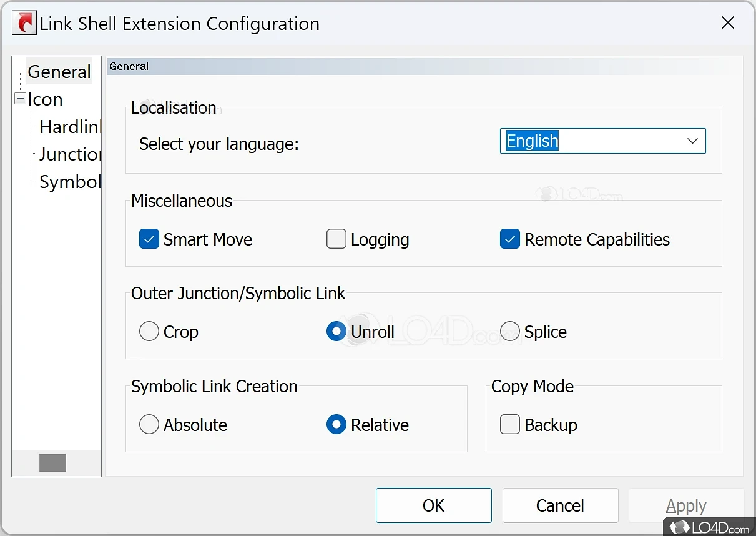Image resolution: width=756 pixels, height=536 pixels.
Task: Click the tree panel horizontal scrollbar thumb
Action: (x=52, y=463)
